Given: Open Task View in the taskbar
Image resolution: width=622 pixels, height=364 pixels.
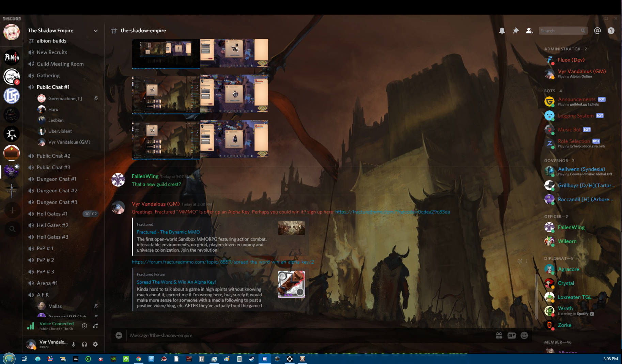Looking at the screenshot, I should point(25,359).
